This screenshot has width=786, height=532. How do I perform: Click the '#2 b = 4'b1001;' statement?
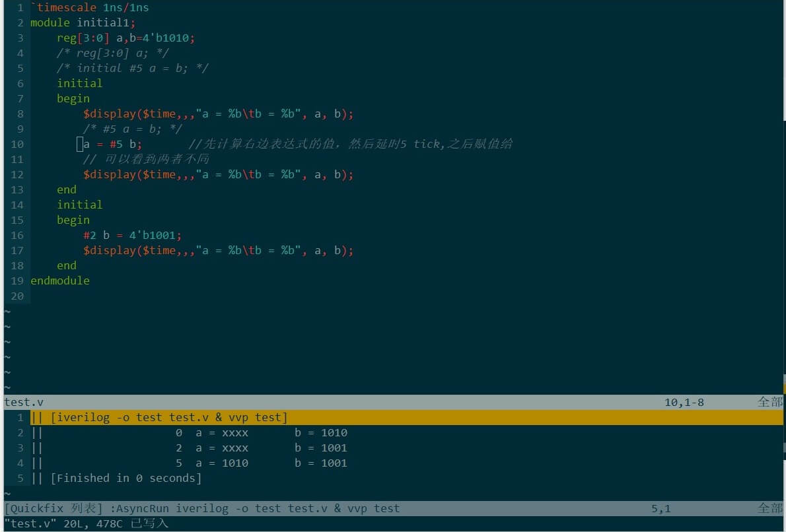[132, 236]
